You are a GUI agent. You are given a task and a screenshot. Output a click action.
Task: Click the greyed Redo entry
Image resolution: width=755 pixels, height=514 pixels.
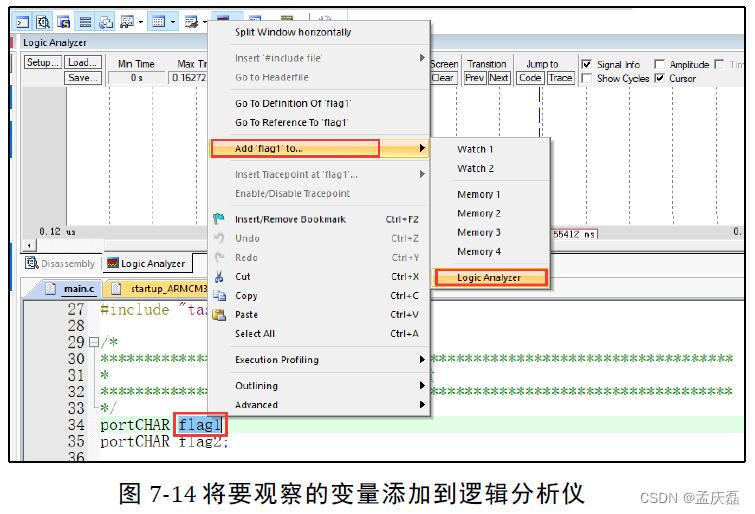pyautogui.click(x=319, y=258)
